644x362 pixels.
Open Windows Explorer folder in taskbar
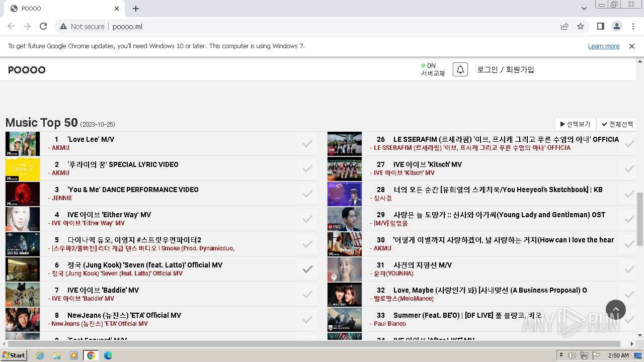(57, 355)
